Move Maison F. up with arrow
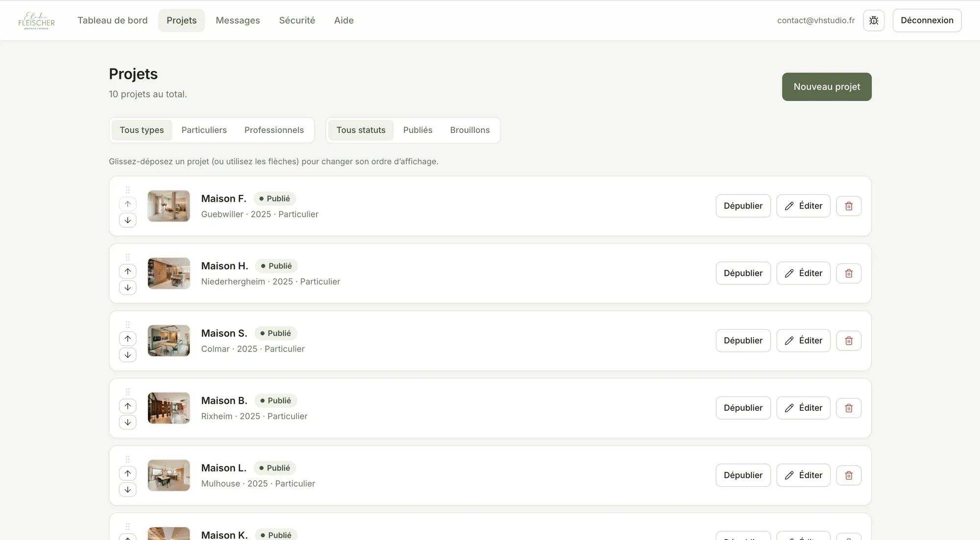Image resolution: width=980 pixels, height=540 pixels. (127, 204)
